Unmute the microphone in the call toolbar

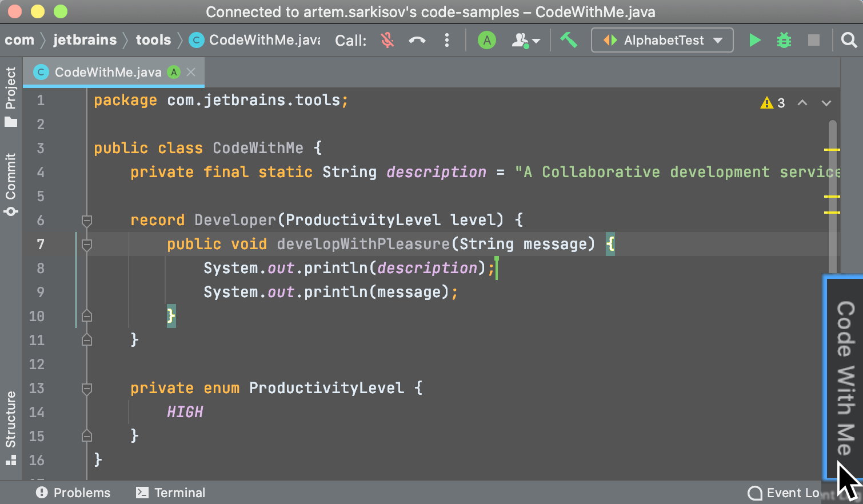387,40
